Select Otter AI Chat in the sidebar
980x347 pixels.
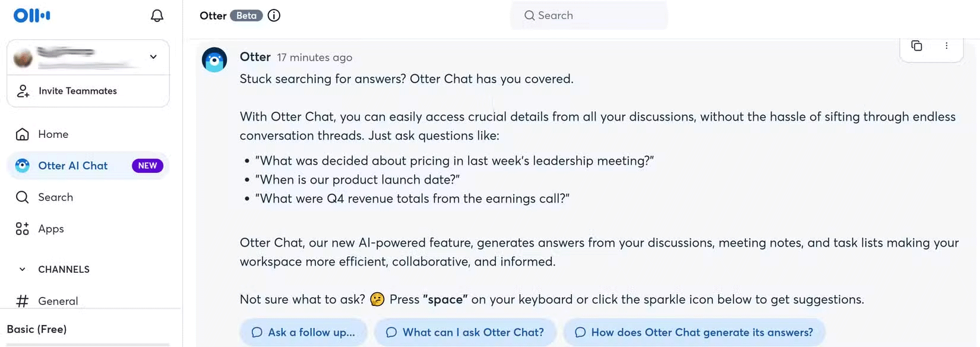point(71,165)
